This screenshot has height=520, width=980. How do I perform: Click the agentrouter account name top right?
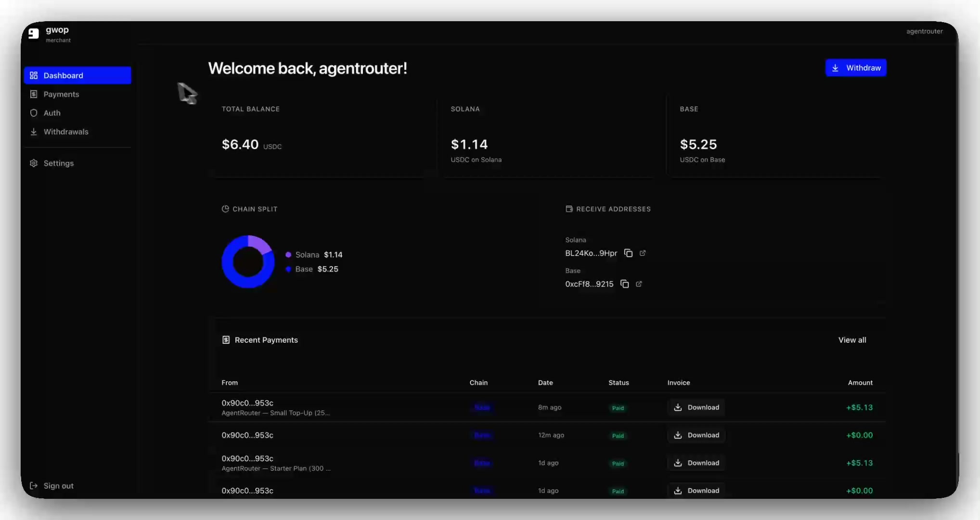[x=924, y=31]
